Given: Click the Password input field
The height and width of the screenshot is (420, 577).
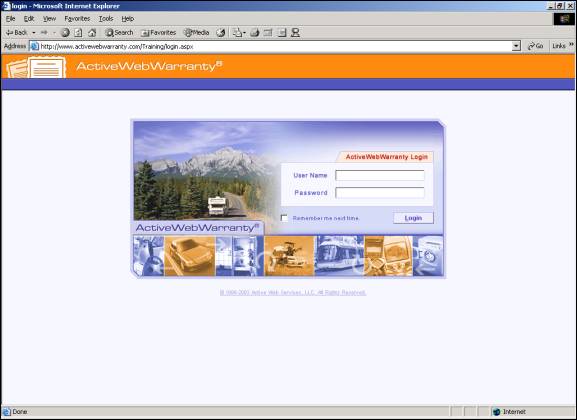Looking at the screenshot, I should point(380,193).
